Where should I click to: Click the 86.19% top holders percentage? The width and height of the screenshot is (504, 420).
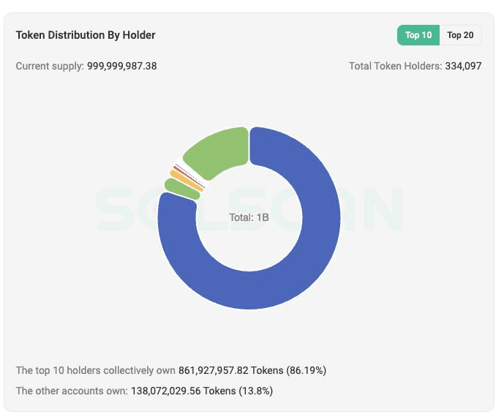(x=306, y=370)
